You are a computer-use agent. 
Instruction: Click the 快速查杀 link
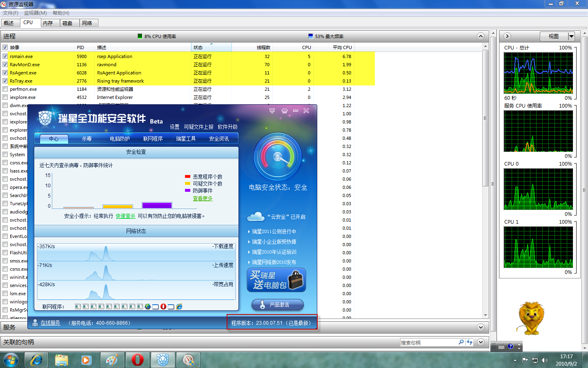tap(126, 216)
